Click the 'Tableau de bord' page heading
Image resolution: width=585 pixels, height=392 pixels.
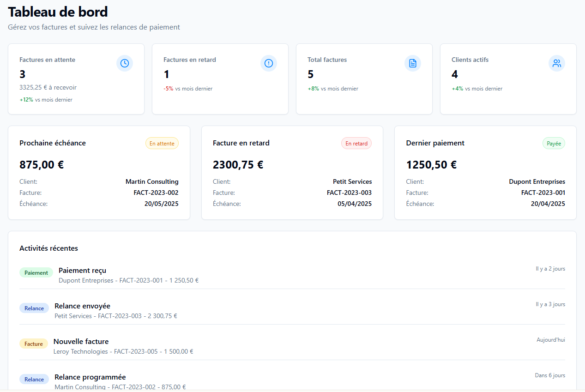click(58, 12)
